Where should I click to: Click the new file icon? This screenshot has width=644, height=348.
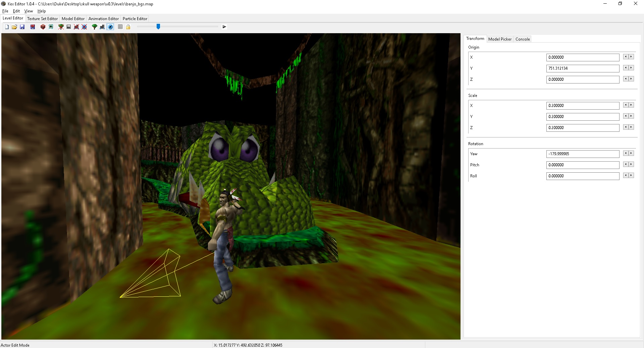pyautogui.click(x=7, y=27)
